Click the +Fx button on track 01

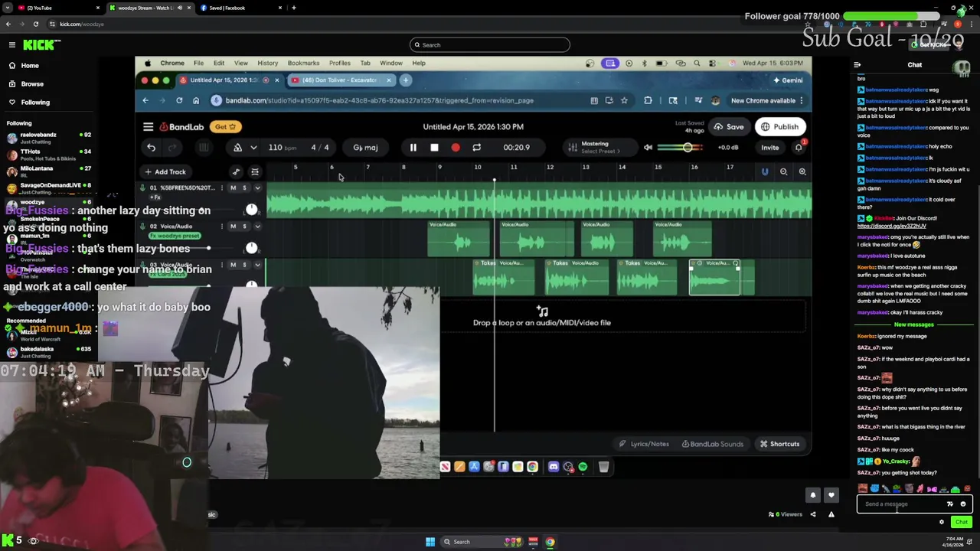click(155, 197)
